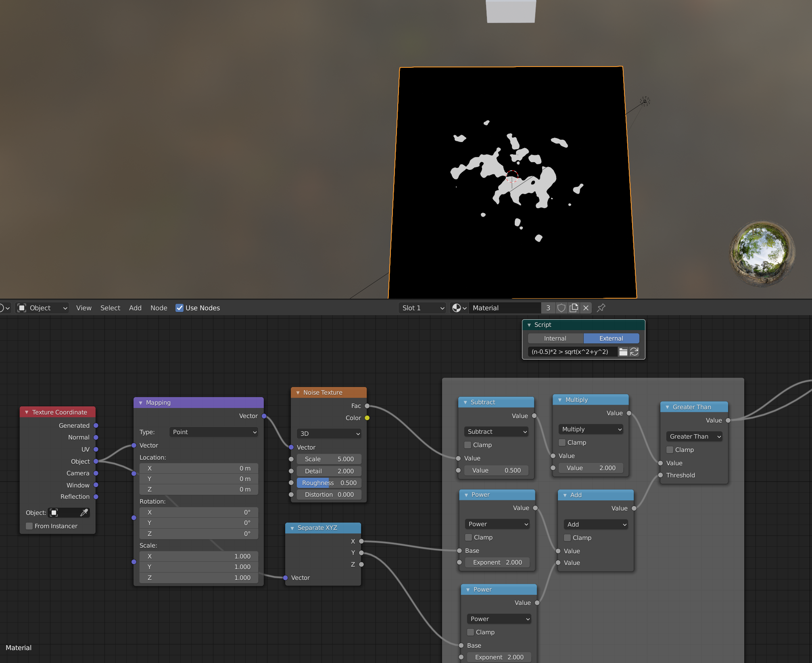The height and width of the screenshot is (663, 812).
Task: Enable Clamp in the Multiply node
Action: click(562, 442)
